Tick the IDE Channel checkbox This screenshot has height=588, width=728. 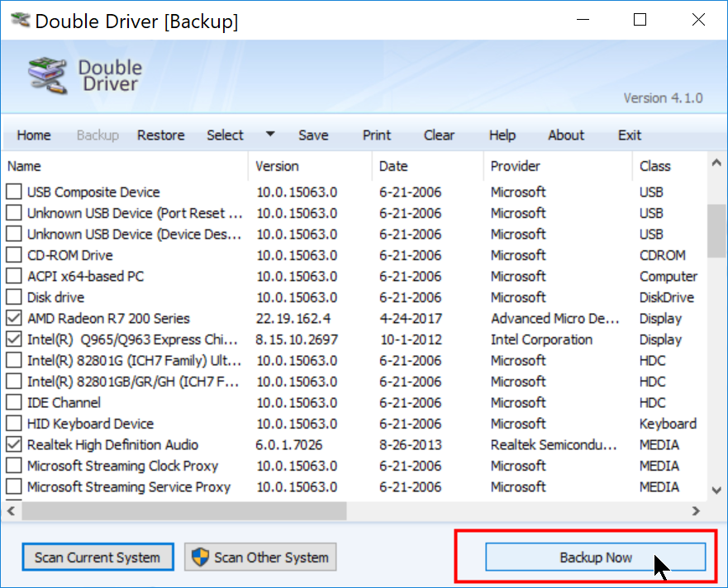(14, 402)
